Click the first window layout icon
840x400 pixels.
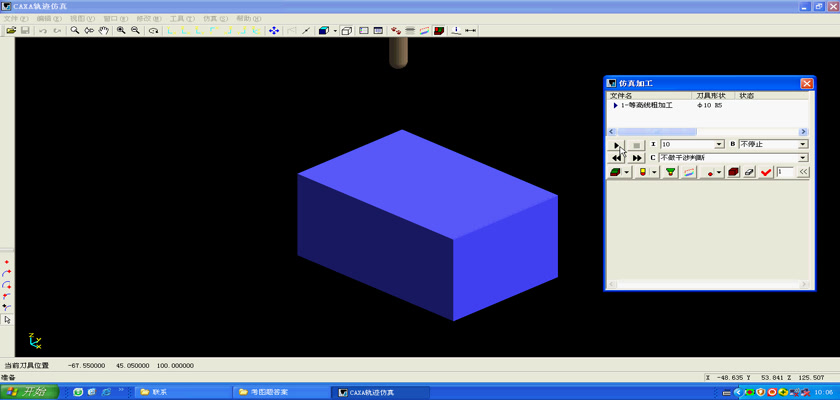coord(364,31)
